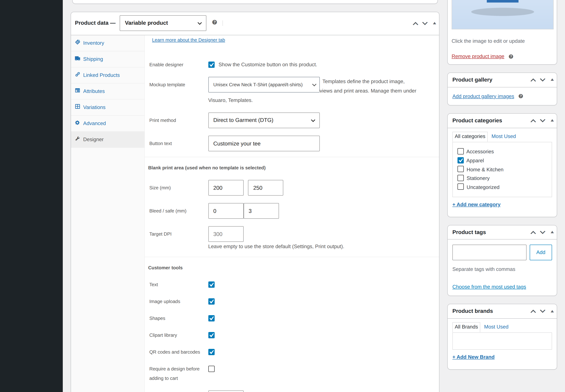
Task: Click the Advanced gear icon
Action: pyautogui.click(x=77, y=122)
